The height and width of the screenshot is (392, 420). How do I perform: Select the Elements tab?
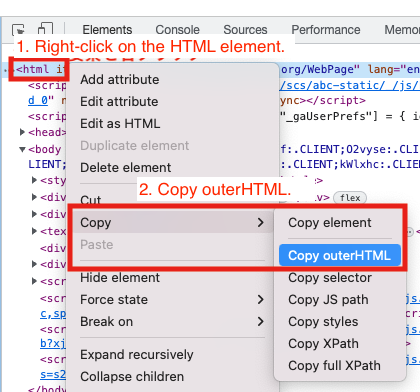[107, 30]
